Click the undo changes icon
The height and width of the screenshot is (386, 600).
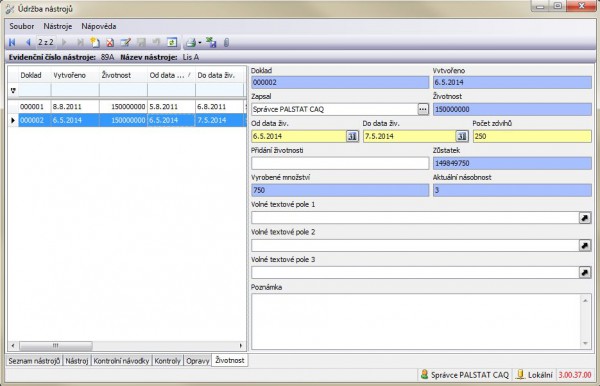click(x=156, y=42)
